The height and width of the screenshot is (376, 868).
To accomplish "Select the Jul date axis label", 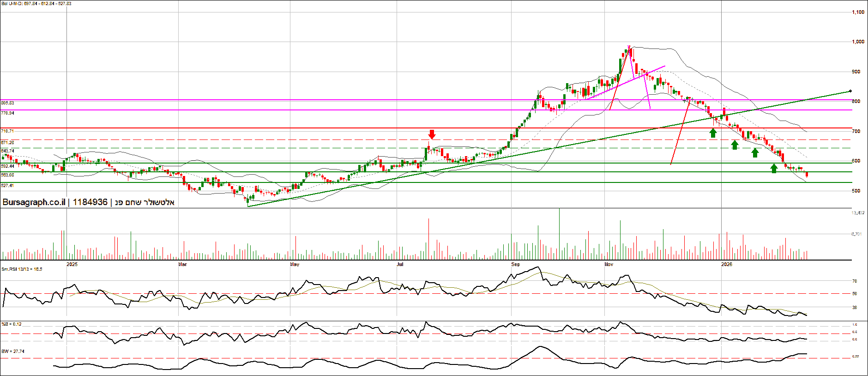I will click(x=400, y=264).
